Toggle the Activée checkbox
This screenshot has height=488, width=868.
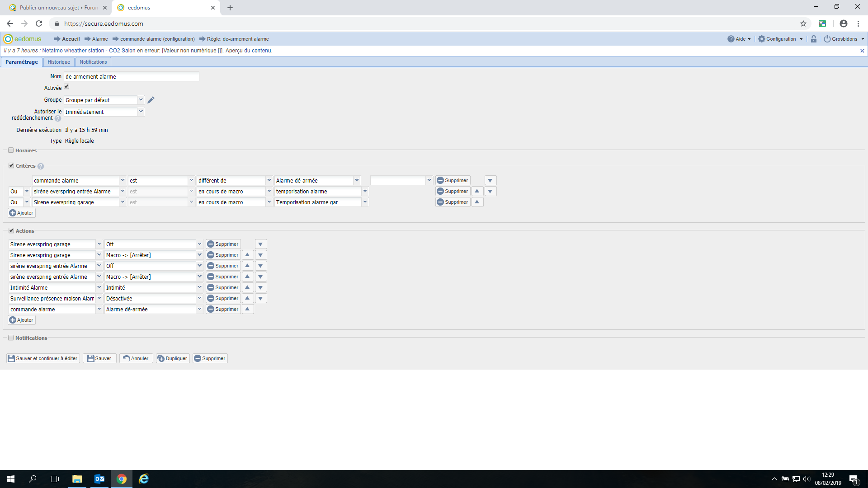tap(67, 87)
